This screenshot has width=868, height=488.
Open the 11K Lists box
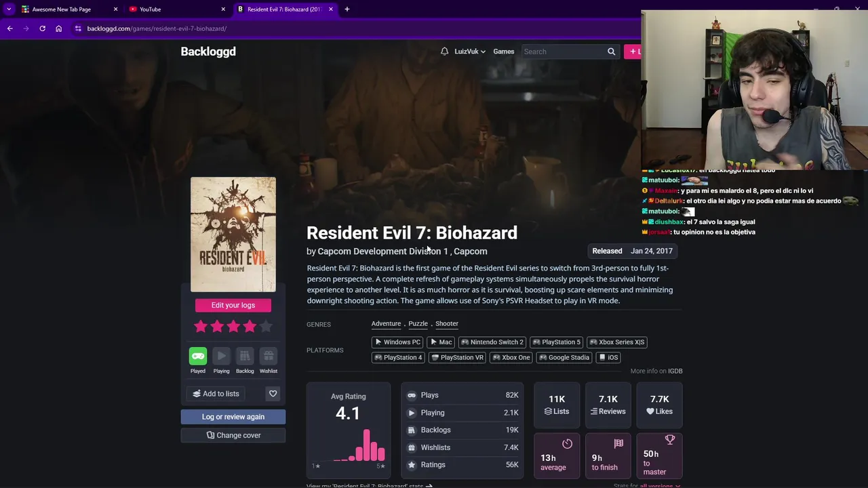coord(557,405)
